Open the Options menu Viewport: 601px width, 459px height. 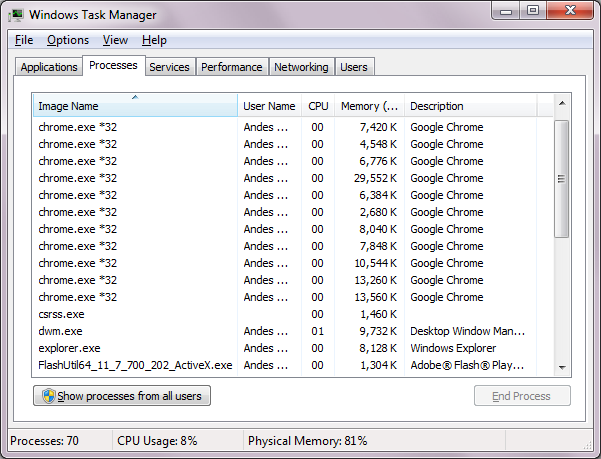click(68, 40)
